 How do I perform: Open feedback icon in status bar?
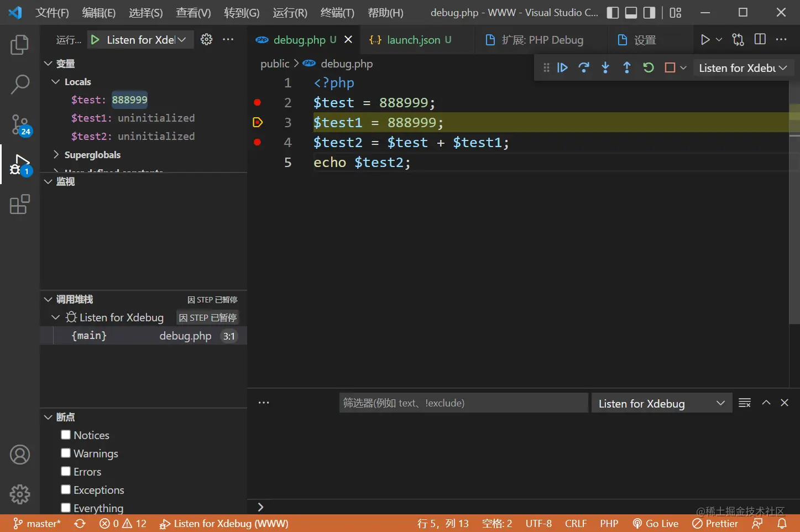[x=757, y=524]
